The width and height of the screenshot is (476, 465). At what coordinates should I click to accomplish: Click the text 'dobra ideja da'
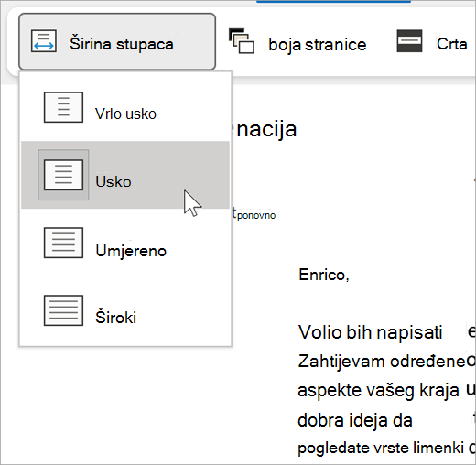(x=355, y=420)
